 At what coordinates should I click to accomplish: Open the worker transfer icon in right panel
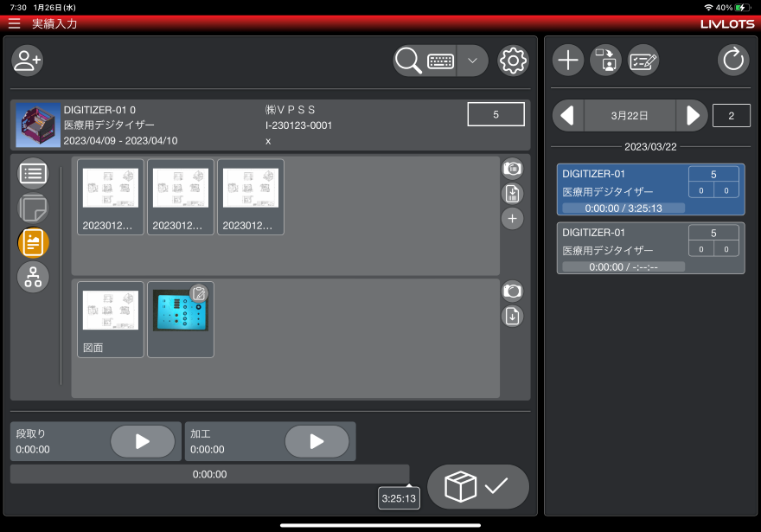point(605,60)
